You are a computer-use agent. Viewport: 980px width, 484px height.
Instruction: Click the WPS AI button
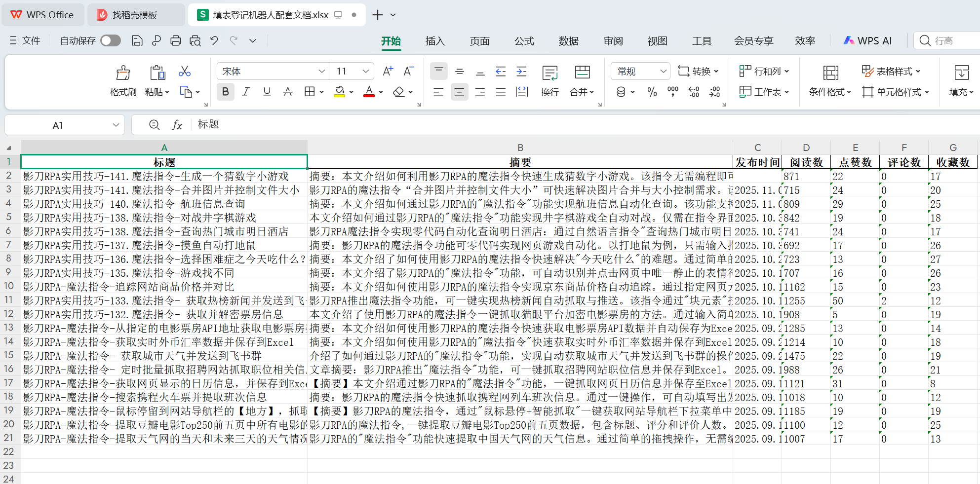868,41
